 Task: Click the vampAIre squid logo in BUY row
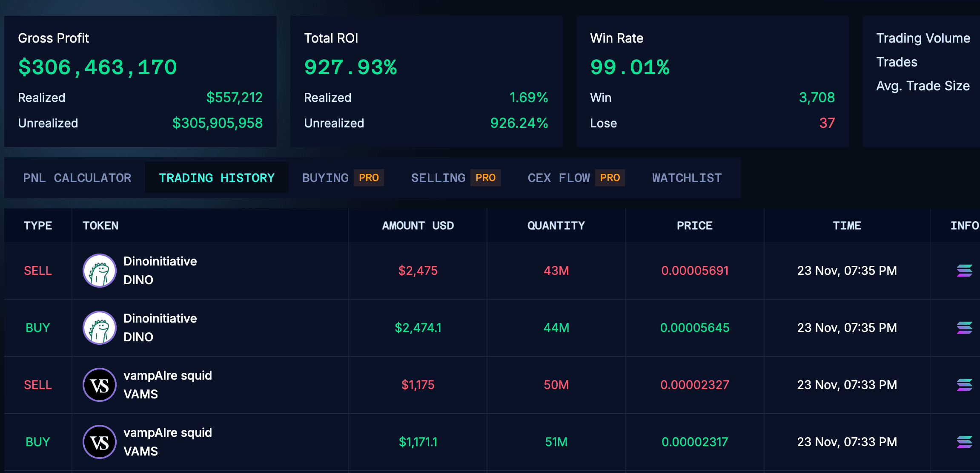(x=100, y=442)
